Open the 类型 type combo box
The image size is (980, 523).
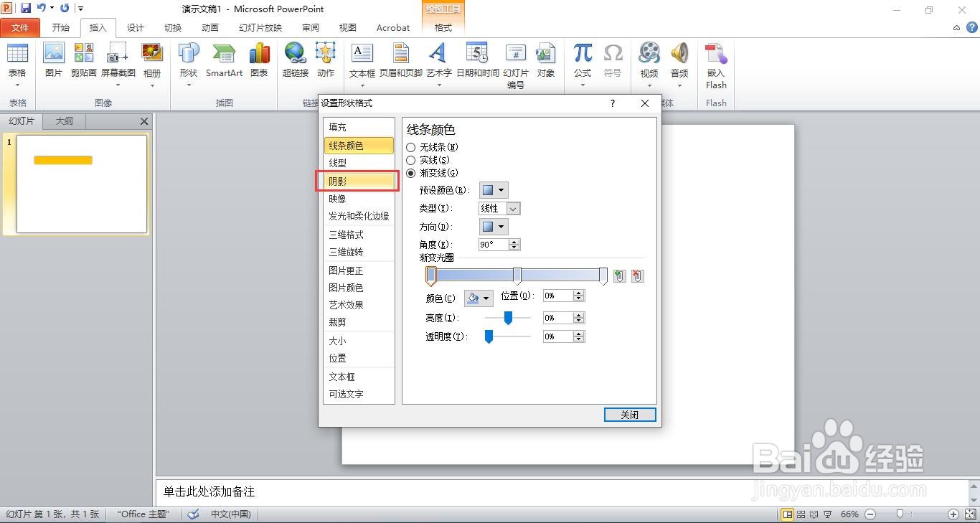coord(499,208)
